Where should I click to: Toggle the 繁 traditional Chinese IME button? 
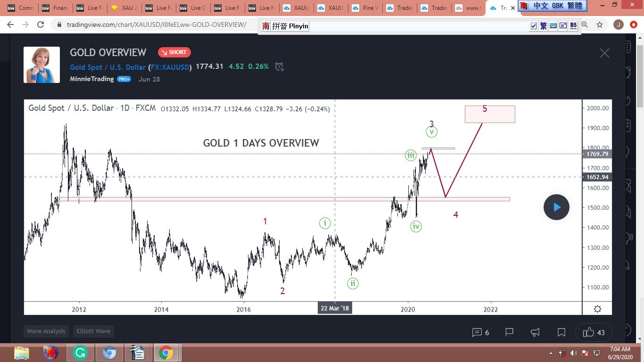tap(544, 26)
